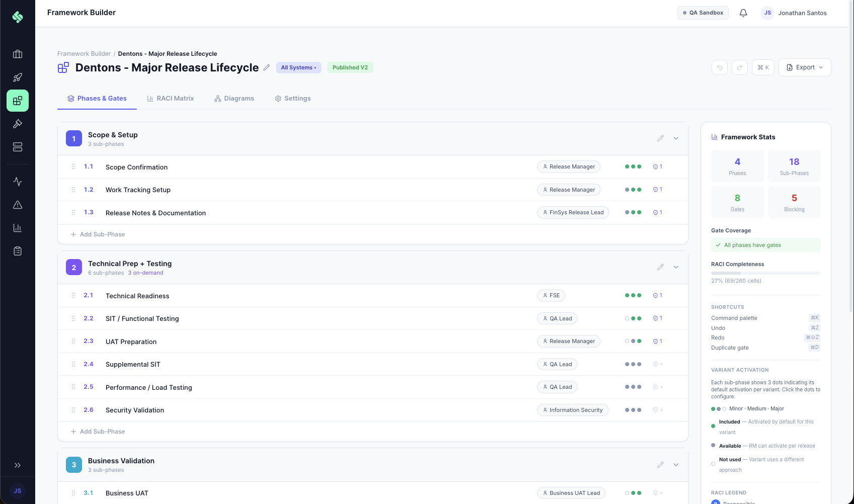Toggle the first variant dot on Scope Confirmation
The width and height of the screenshot is (854, 504).
(x=627, y=166)
